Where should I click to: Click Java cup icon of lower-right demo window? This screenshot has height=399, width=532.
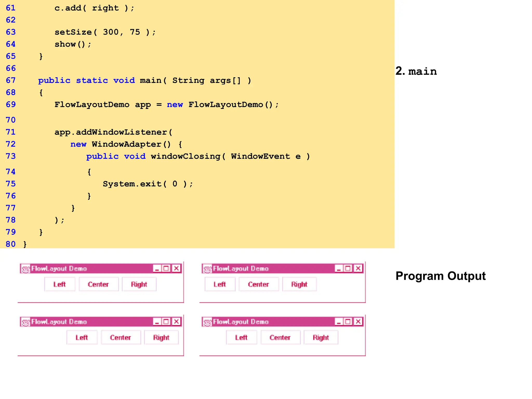click(208, 322)
